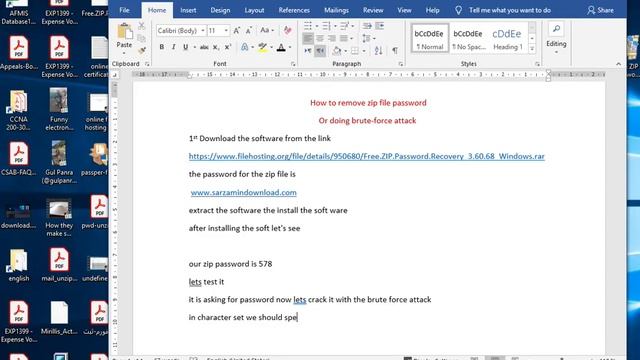The width and height of the screenshot is (640, 360).
Task: Open CSAB-FAQ PDF on desktop
Action: click(x=18, y=159)
